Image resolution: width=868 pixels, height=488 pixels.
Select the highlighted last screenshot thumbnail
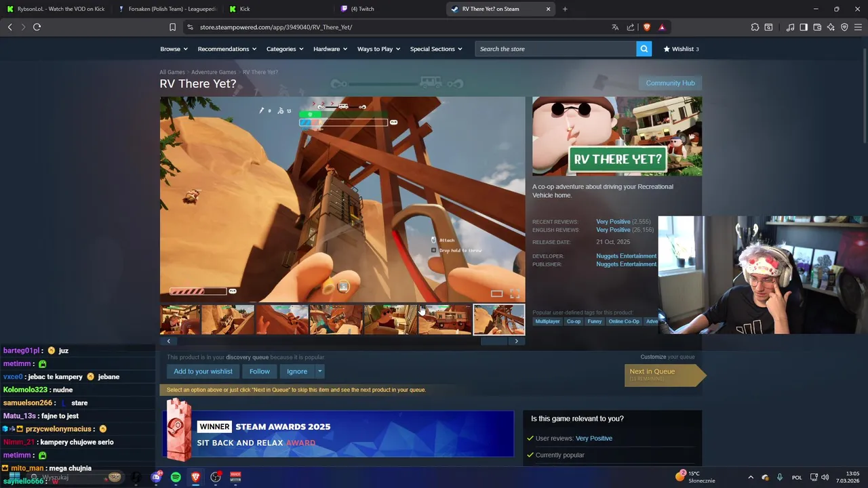pos(499,320)
